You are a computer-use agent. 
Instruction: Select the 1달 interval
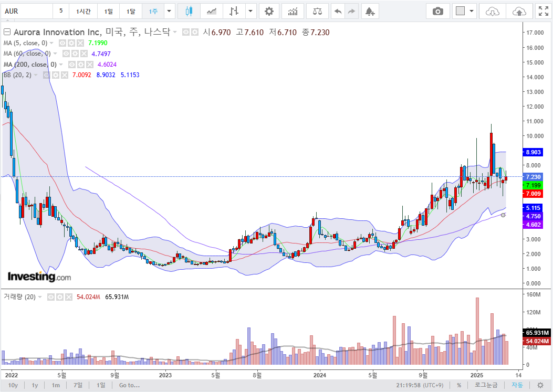pos(131,11)
